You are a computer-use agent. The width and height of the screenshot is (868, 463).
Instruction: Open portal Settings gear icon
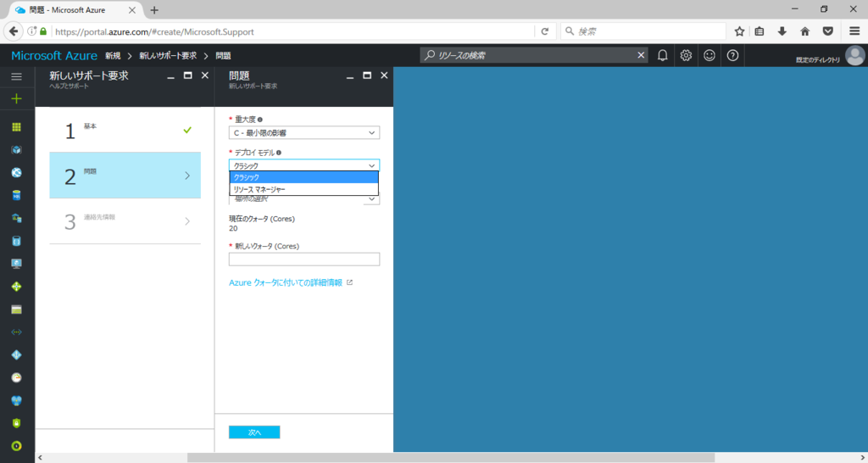point(686,55)
